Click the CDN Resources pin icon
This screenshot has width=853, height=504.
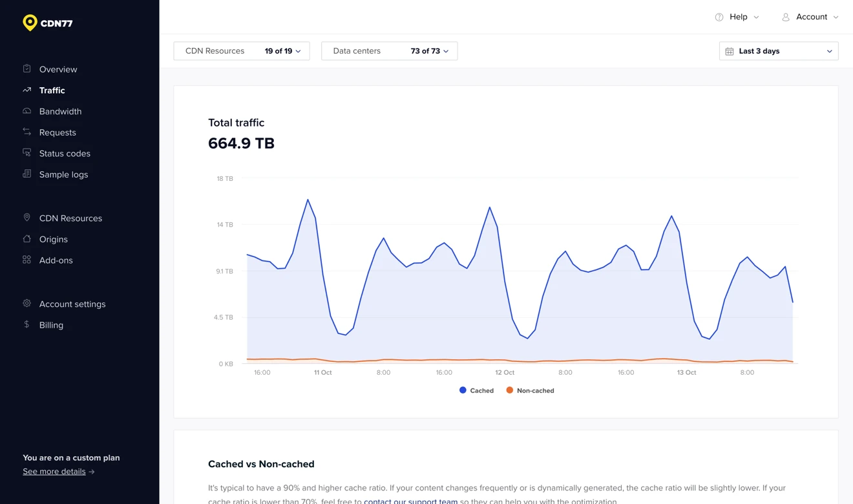(26, 218)
